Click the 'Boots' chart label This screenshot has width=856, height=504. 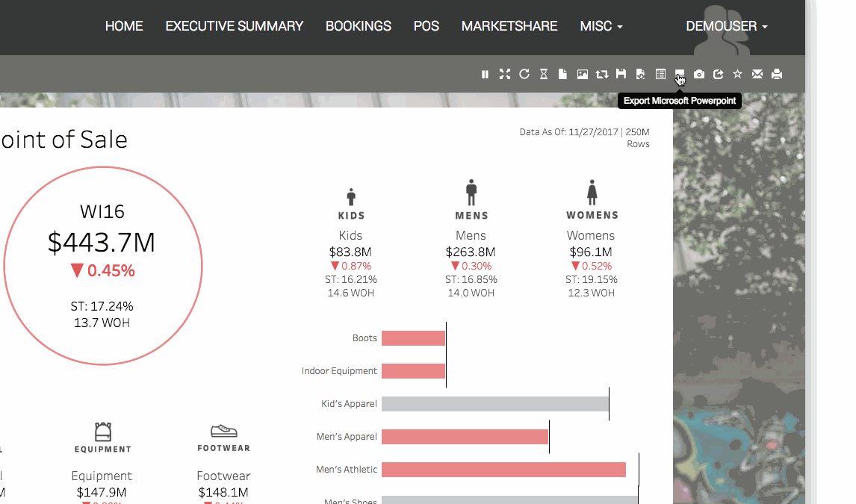pos(365,338)
